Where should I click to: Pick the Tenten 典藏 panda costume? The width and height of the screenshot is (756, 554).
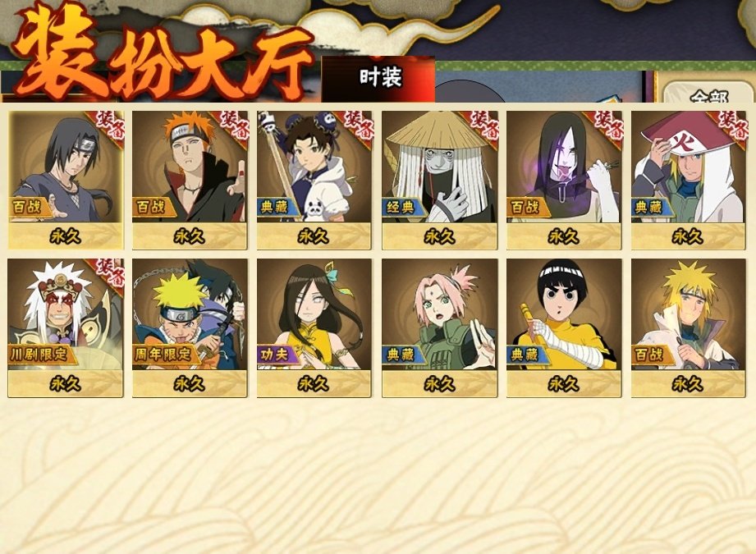pyautogui.click(x=314, y=180)
